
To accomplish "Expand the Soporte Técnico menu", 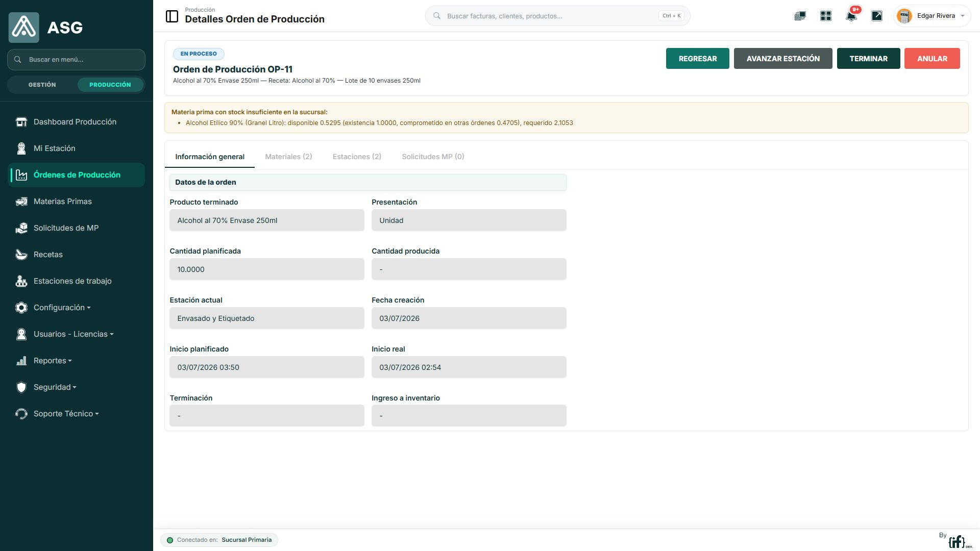I will (66, 414).
